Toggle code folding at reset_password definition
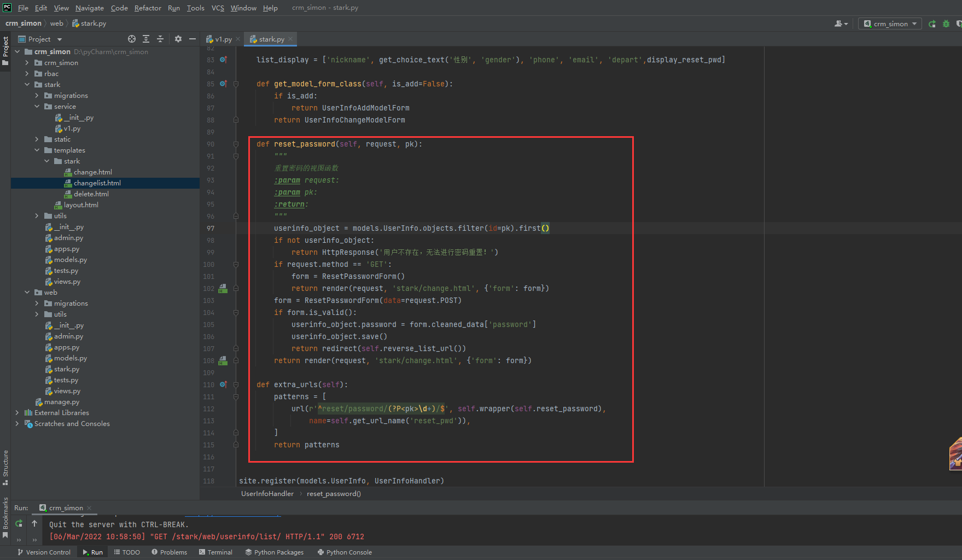Image resolution: width=962 pixels, height=560 pixels. tap(236, 144)
